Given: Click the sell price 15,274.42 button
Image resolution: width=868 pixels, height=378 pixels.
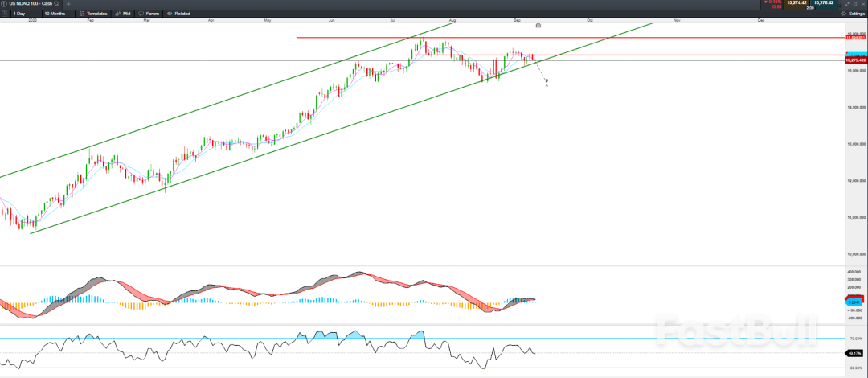Looking at the screenshot, I should click(795, 4).
